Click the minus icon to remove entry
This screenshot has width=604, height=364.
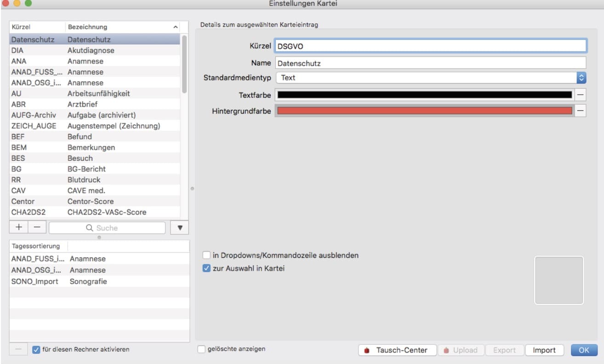click(37, 227)
